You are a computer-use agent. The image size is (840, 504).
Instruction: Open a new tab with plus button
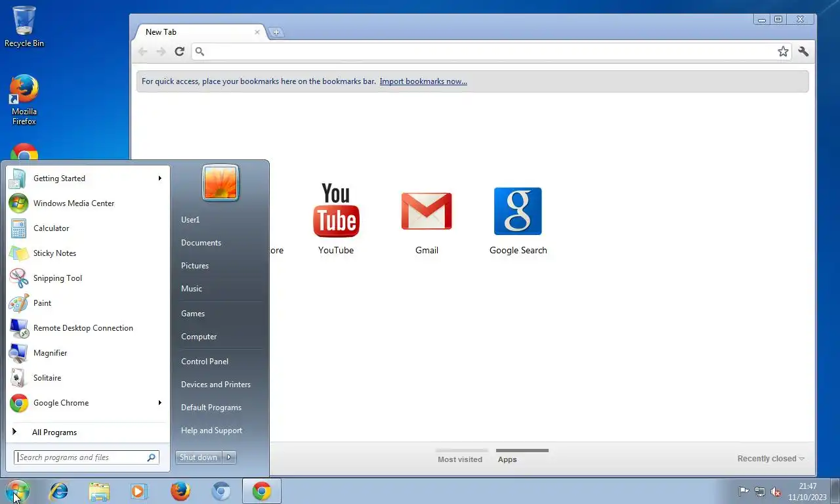tap(276, 32)
